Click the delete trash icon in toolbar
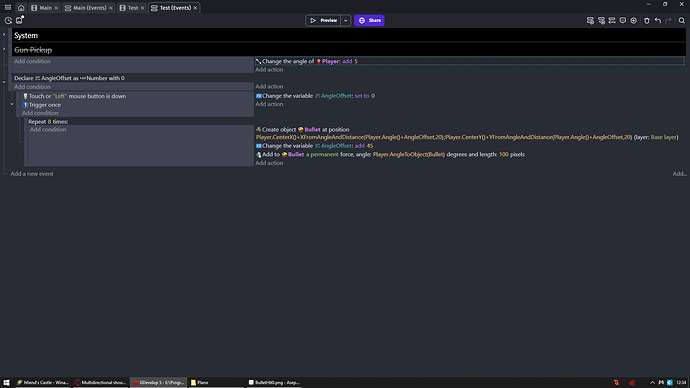The image size is (690, 388). (x=646, y=21)
